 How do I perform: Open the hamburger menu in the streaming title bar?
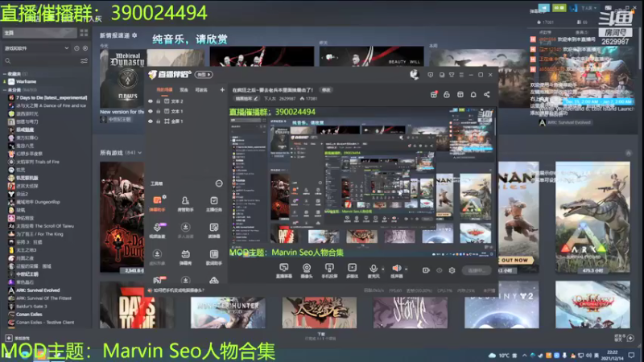(461, 75)
